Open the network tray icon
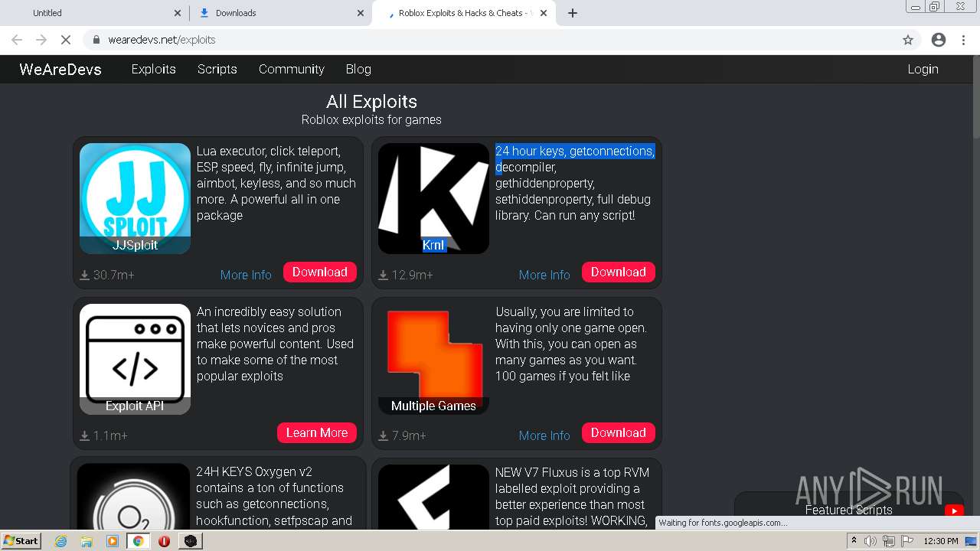 coord(889,541)
